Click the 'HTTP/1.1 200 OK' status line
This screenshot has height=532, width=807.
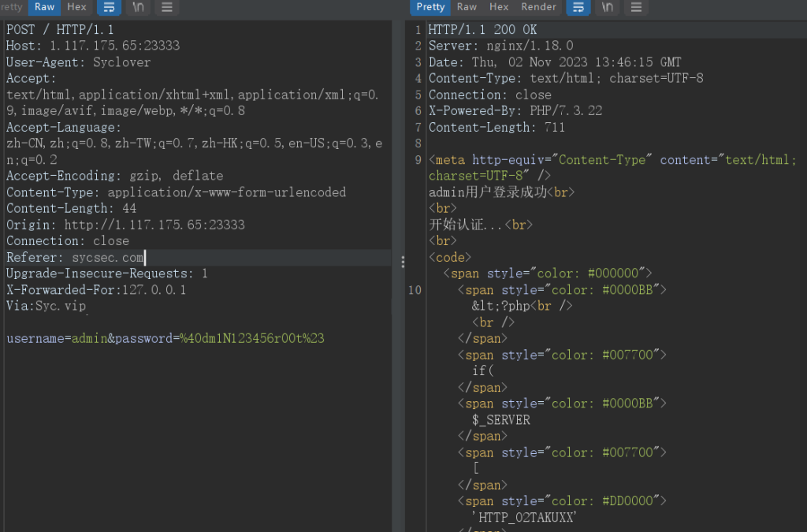(483, 30)
